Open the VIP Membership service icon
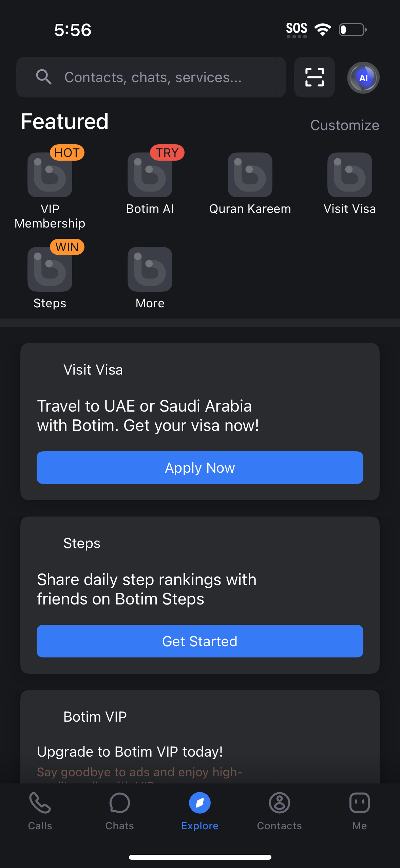This screenshot has height=868, width=400. click(50, 175)
